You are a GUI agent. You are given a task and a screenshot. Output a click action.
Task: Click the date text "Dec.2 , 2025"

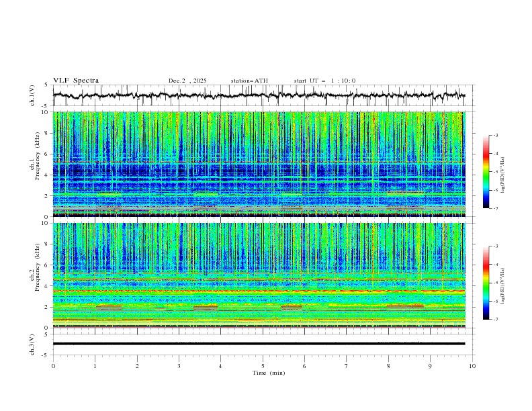coord(187,81)
